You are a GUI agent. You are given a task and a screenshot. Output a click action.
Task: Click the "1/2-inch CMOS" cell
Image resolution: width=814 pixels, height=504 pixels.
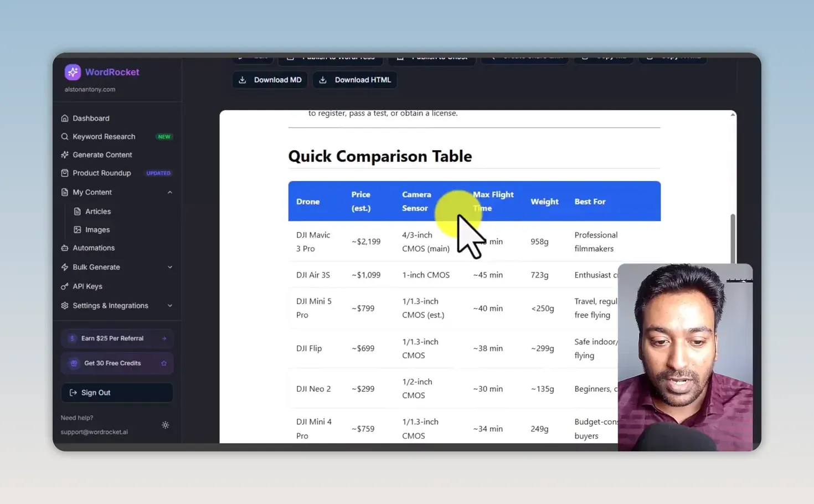(417, 388)
